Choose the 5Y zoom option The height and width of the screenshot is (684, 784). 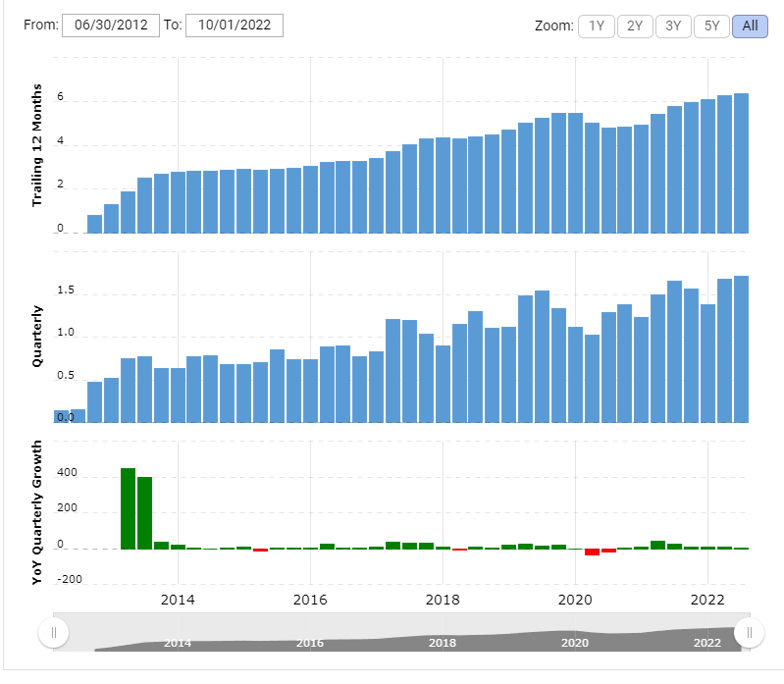coord(711,26)
